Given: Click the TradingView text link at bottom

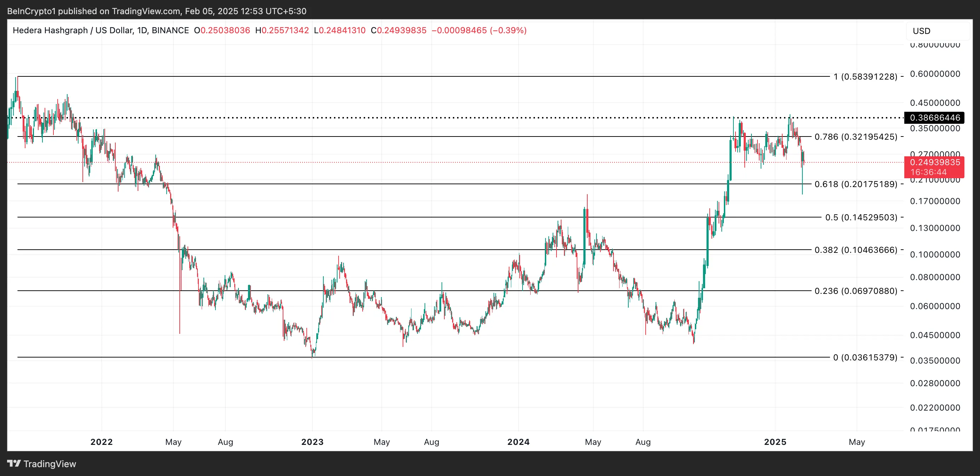Looking at the screenshot, I should point(50,464).
